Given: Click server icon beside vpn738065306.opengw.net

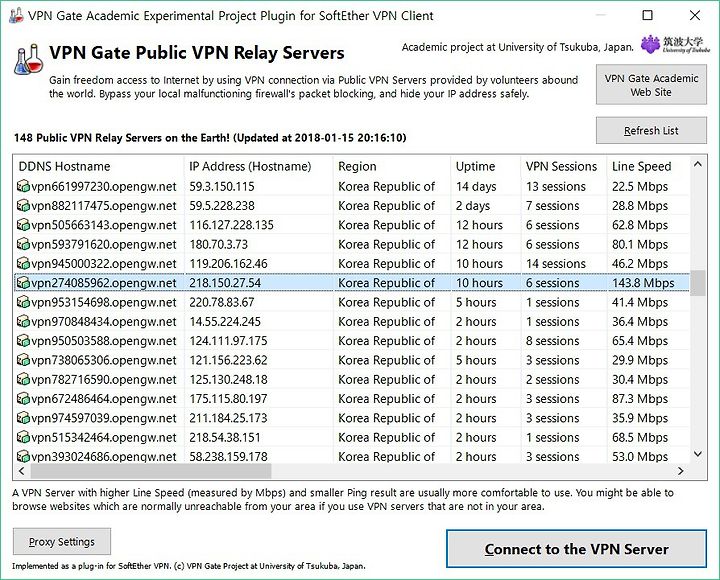Looking at the screenshot, I should 23,360.
